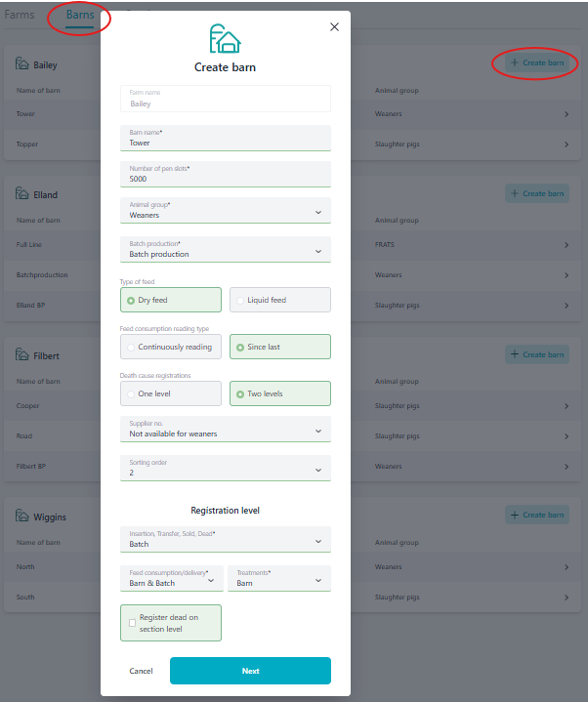Open the South barn row arrow
The height and width of the screenshot is (702, 588).
tap(567, 598)
